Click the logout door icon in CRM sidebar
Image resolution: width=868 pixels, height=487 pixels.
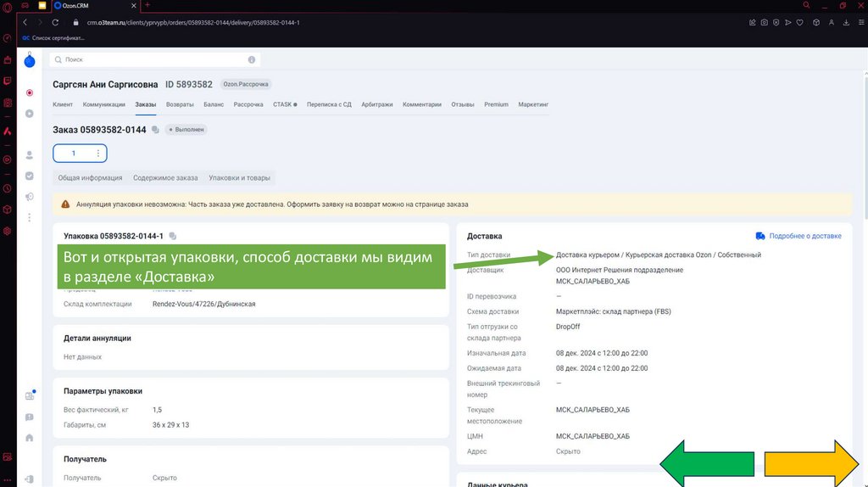(x=30, y=479)
